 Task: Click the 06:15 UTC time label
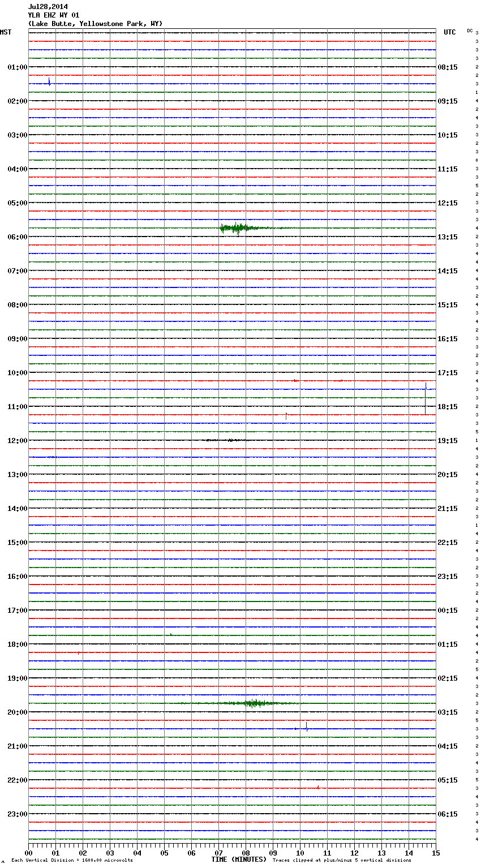448,814
